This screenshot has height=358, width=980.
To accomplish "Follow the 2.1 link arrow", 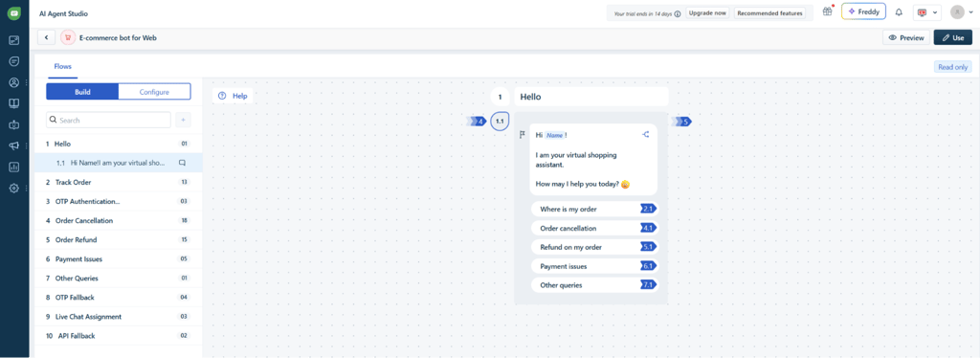I will coord(649,209).
